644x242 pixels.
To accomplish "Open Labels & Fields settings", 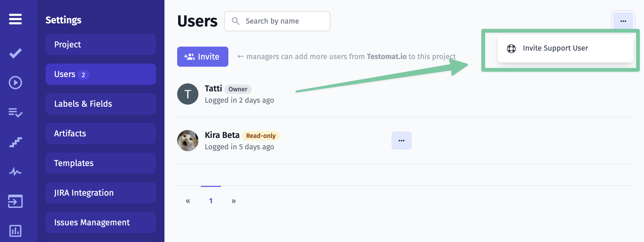I will [x=101, y=104].
